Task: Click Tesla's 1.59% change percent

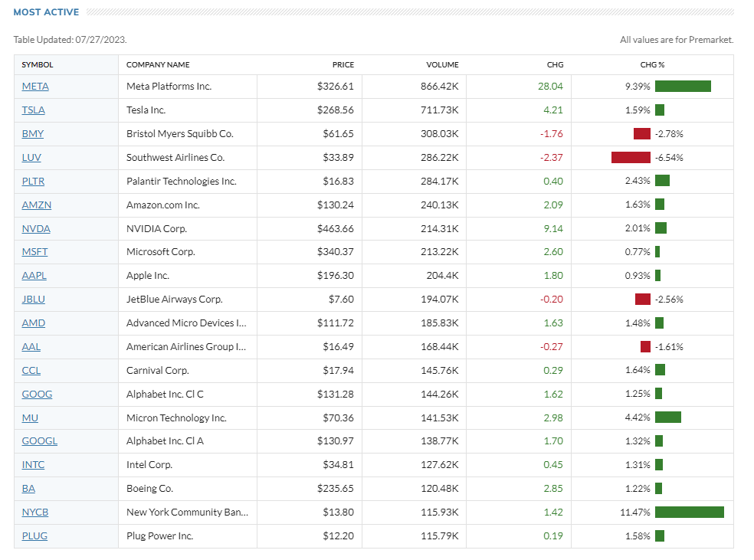Action: tap(638, 110)
